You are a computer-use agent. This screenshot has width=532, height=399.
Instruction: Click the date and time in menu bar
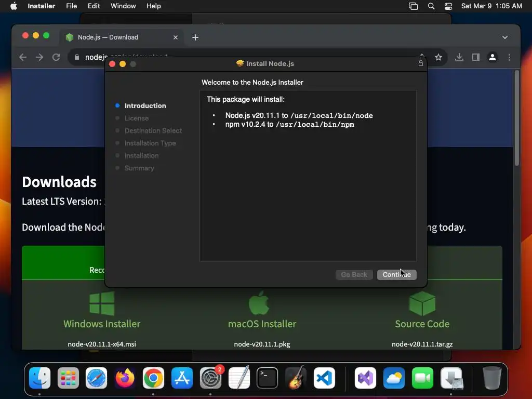(x=491, y=6)
